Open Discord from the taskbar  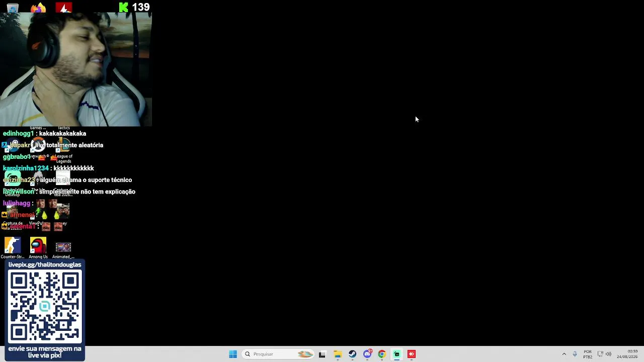[x=367, y=354]
